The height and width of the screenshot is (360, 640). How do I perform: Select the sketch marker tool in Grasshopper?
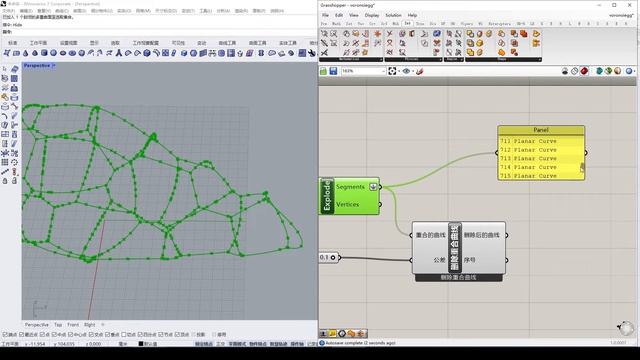coord(420,71)
